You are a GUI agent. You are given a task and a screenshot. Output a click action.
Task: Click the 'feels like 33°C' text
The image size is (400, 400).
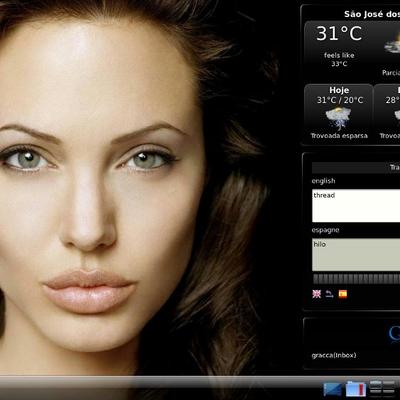tap(339, 59)
